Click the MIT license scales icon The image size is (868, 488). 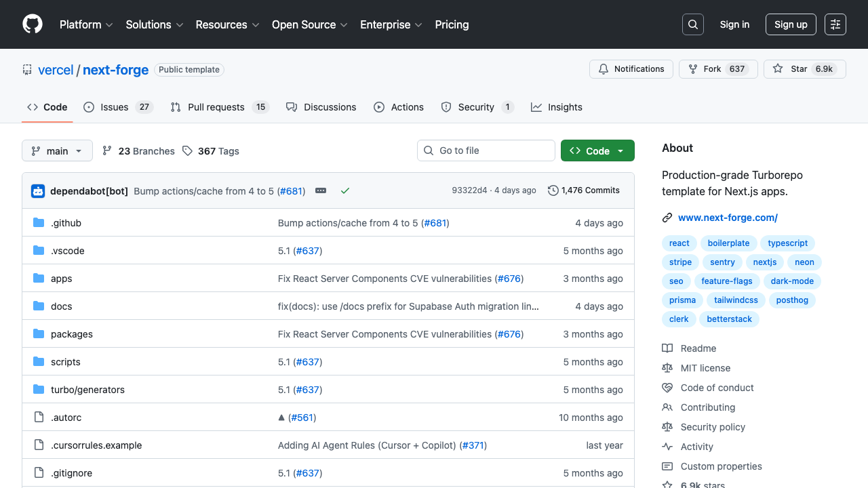click(667, 367)
